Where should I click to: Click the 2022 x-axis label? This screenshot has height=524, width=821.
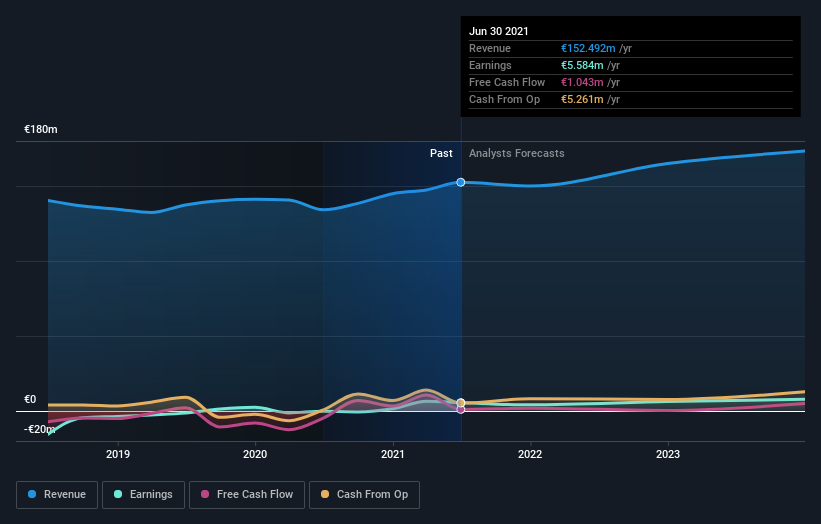point(530,454)
